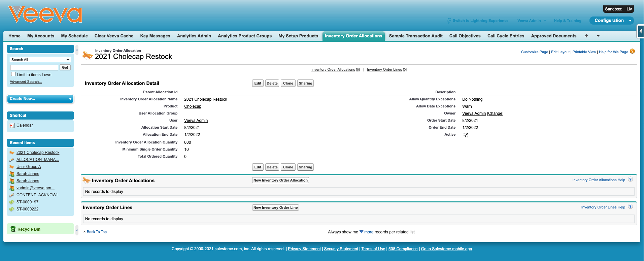Collapse the sidebar with the top handle arrow
Viewport: 644px width, 261px height.
click(x=77, y=50)
